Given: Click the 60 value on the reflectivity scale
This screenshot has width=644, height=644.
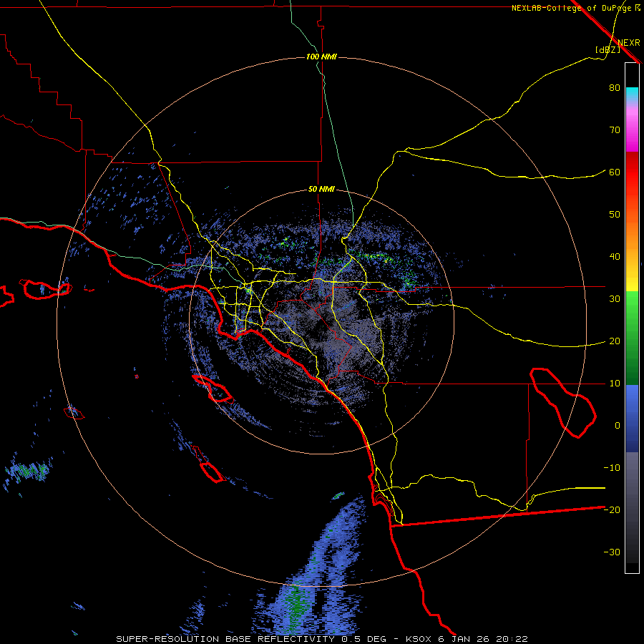Looking at the screenshot, I should [x=615, y=172].
